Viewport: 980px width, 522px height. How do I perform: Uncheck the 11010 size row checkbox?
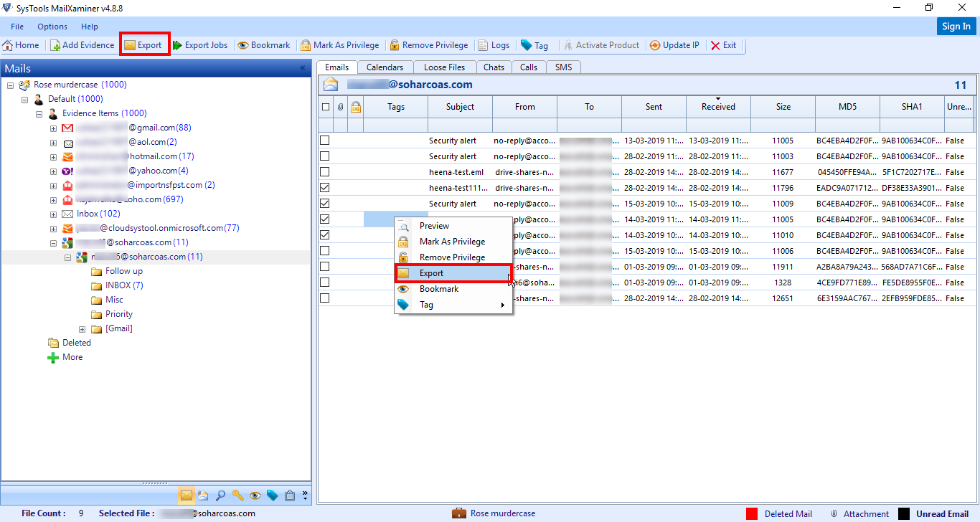coord(325,235)
